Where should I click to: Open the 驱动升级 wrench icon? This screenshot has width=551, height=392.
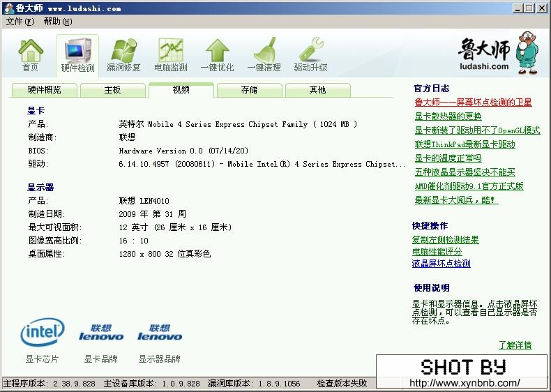point(310,55)
